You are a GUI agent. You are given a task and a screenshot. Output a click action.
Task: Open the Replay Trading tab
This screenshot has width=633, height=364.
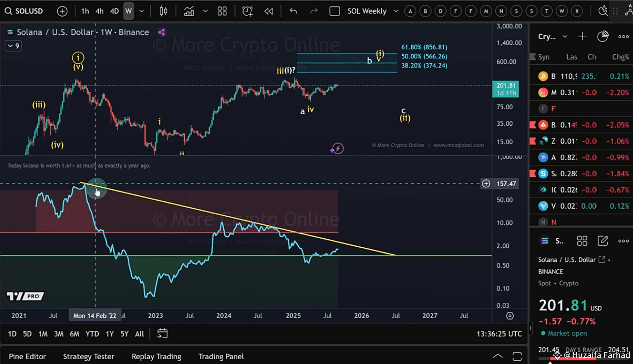pos(156,357)
